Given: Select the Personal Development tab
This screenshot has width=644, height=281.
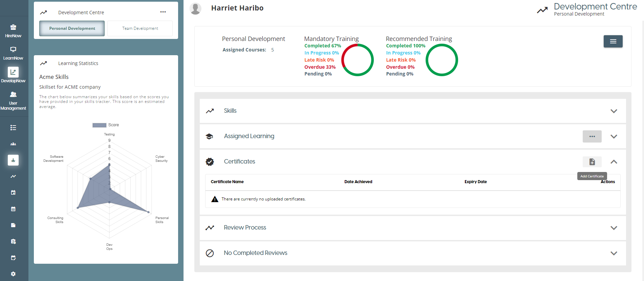Looking at the screenshot, I should [x=72, y=28].
